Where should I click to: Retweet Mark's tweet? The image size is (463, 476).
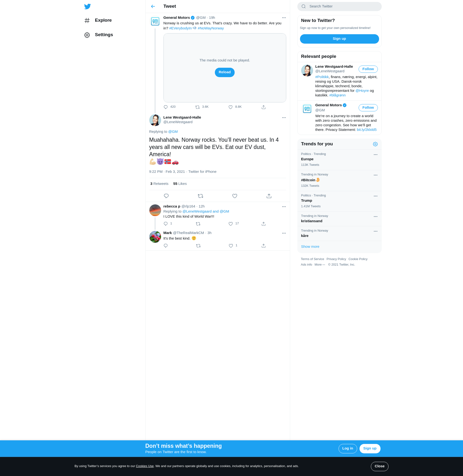click(198, 246)
